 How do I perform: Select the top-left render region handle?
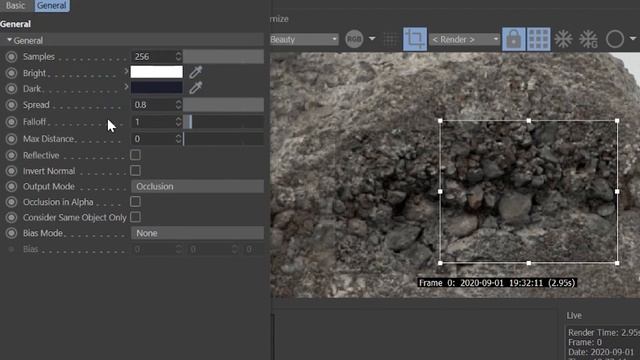point(440,121)
